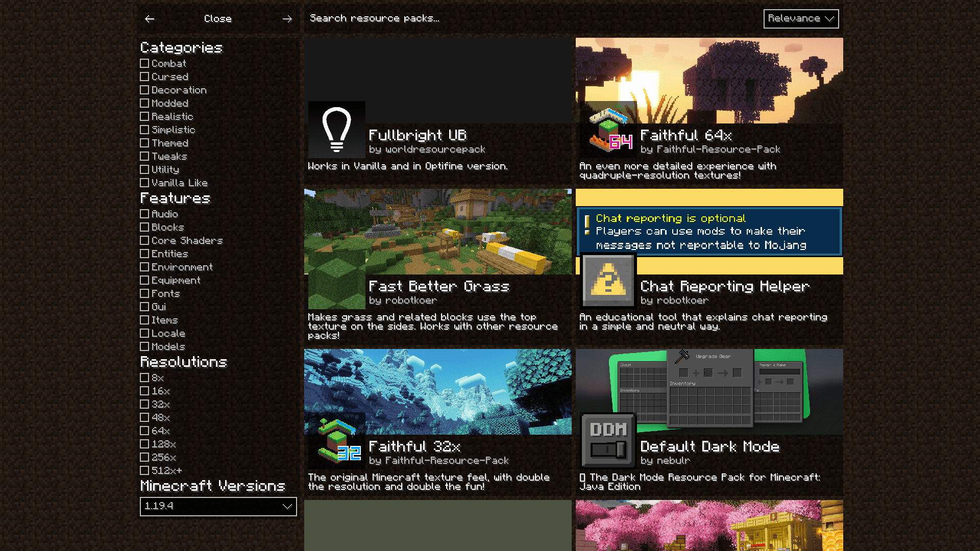
Task: Check the Blocks feature
Action: [x=144, y=227]
